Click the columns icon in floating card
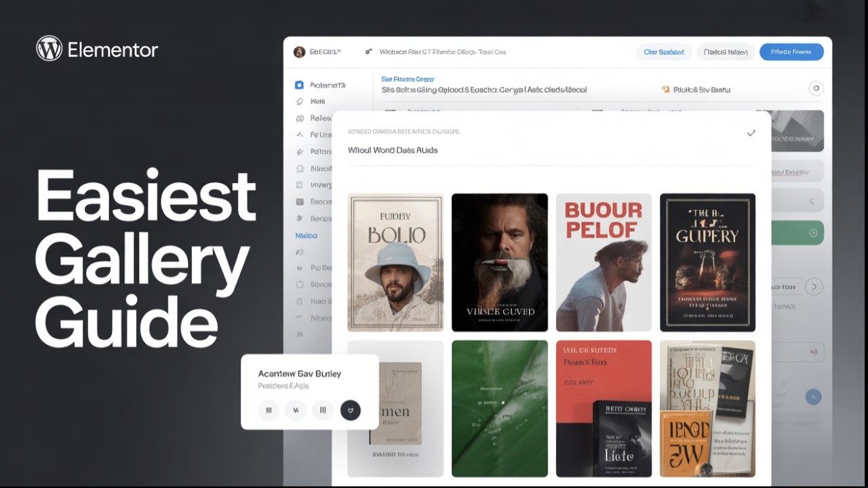Image resolution: width=868 pixels, height=488 pixels. pos(323,410)
